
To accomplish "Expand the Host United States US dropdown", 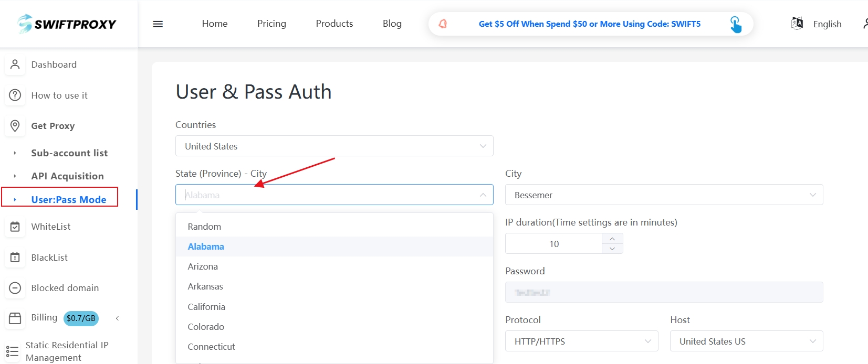I will coord(746,341).
